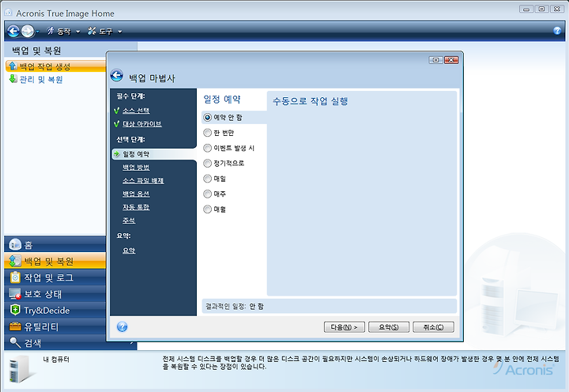
Task: Open the 보호 상태 navigation pane
Action: click(x=55, y=294)
